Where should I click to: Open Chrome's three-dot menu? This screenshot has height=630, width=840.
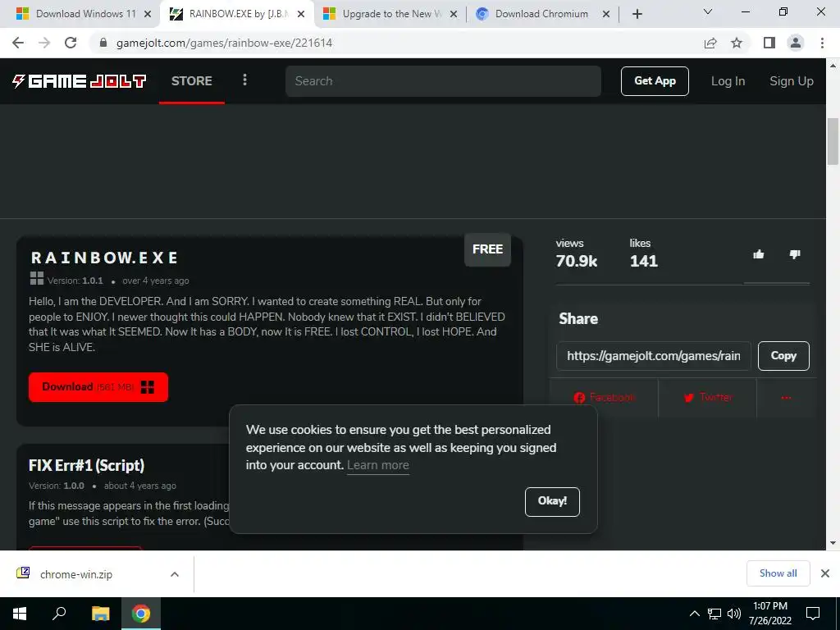[x=822, y=43]
